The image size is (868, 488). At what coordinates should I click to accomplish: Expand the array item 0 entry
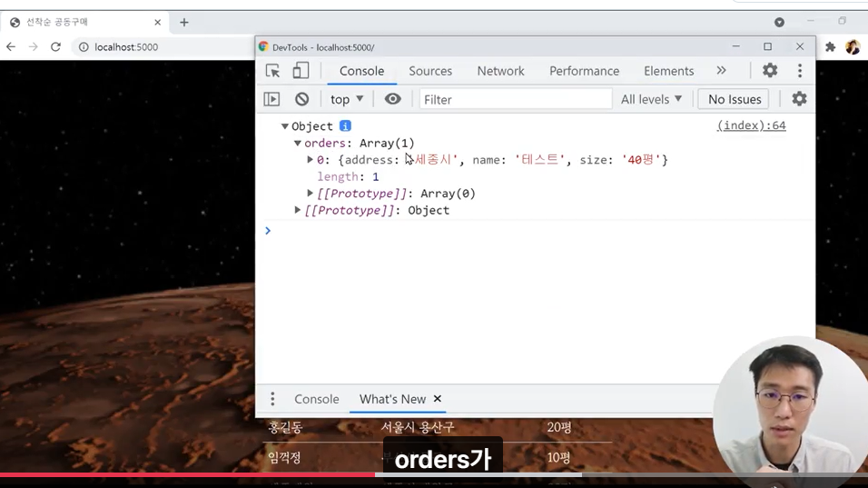point(310,160)
